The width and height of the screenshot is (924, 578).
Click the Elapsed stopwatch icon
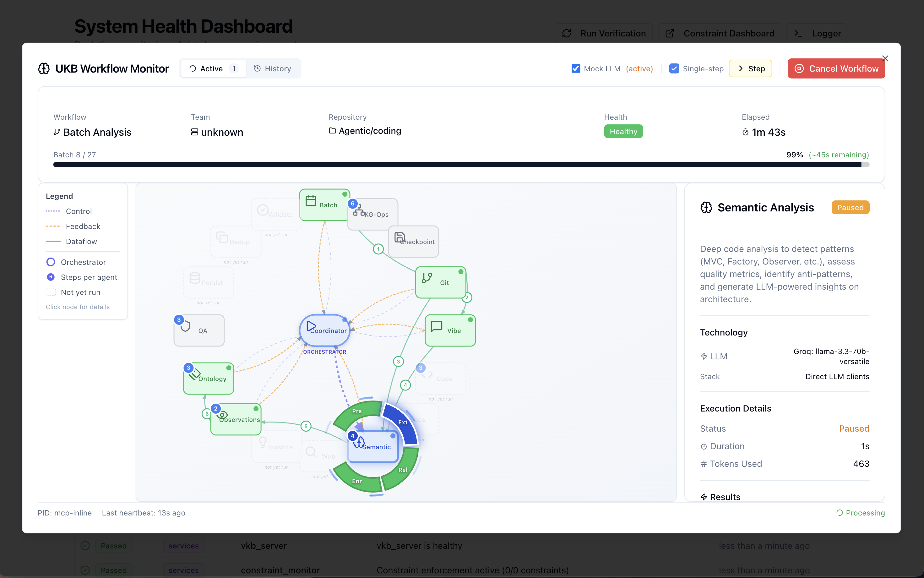745,132
